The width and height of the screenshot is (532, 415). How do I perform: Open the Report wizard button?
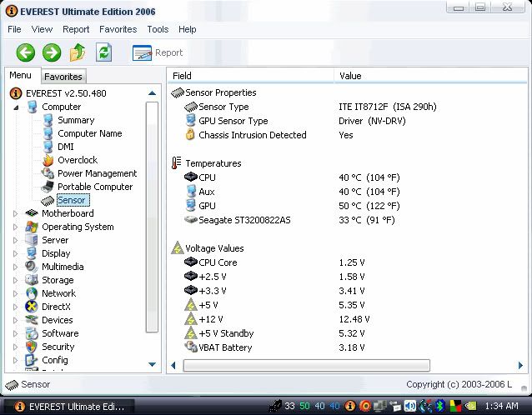pyautogui.click(x=158, y=52)
